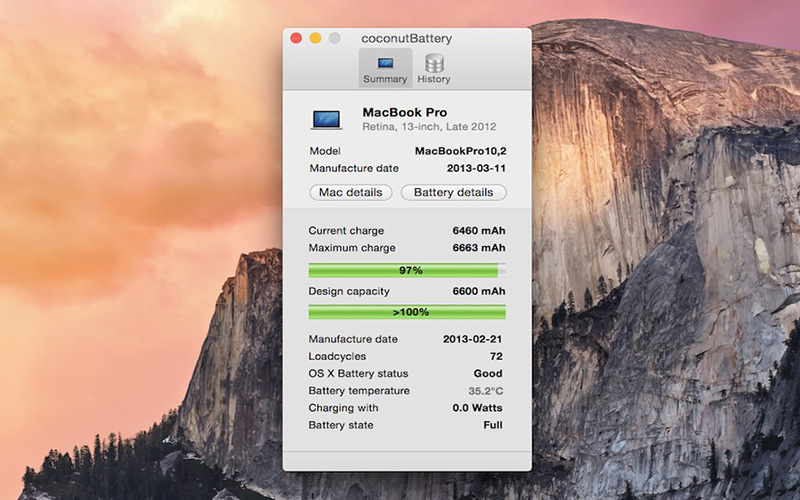Image resolution: width=800 pixels, height=500 pixels.
Task: Minimize the coconutBattery window
Action: 315,38
